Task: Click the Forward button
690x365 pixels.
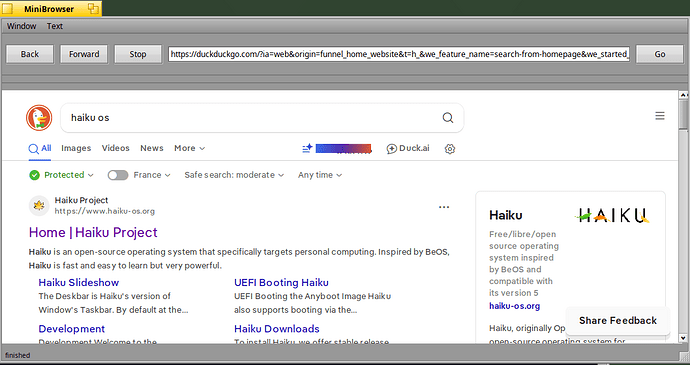Action: pyautogui.click(x=84, y=54)
